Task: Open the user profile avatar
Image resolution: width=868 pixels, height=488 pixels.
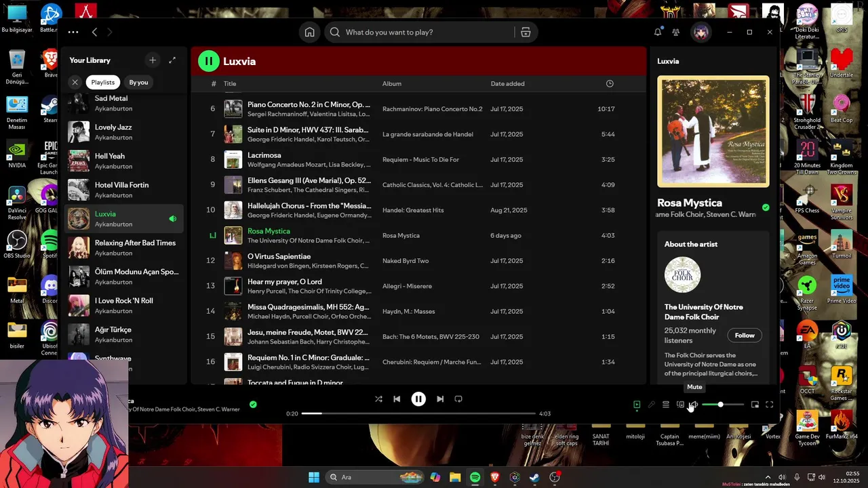Action: [701, 32]
